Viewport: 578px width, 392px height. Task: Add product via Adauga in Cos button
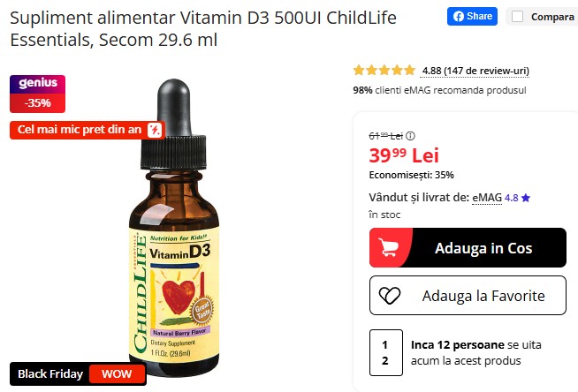tap(468, 248)
